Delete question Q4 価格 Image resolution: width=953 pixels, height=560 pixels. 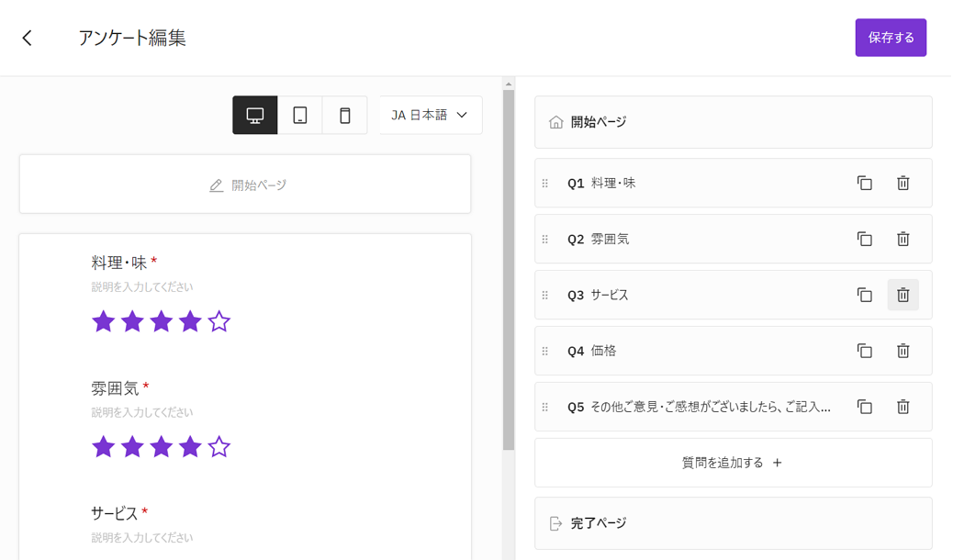(x=903, y=351)
